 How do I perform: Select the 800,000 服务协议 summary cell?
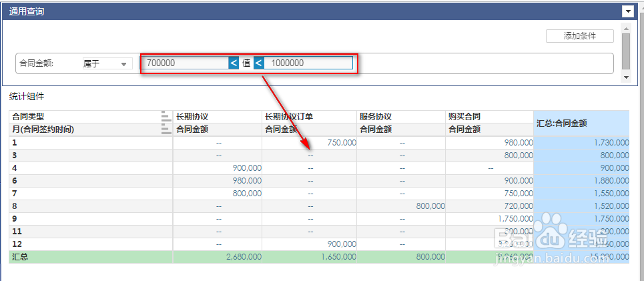point(401,257)
